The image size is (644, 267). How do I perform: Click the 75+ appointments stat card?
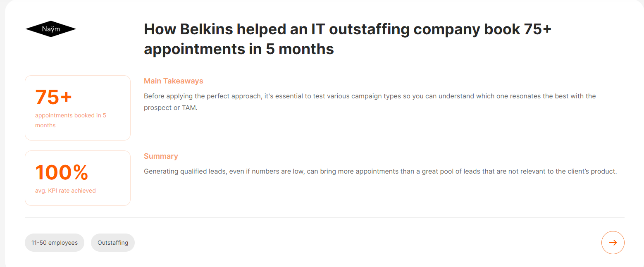pos(78,108)
